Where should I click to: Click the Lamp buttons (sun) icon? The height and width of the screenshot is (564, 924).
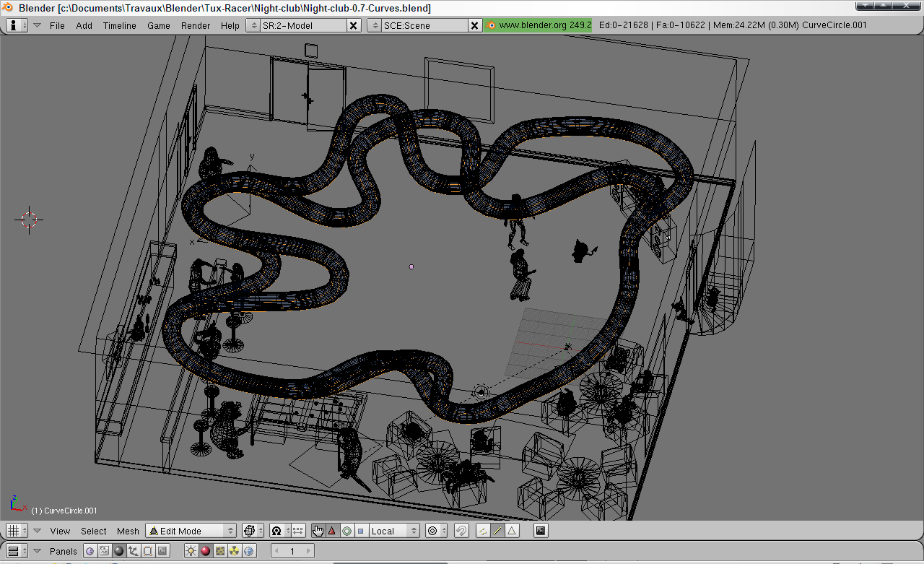pyautogui.click(x=191, y=551)
